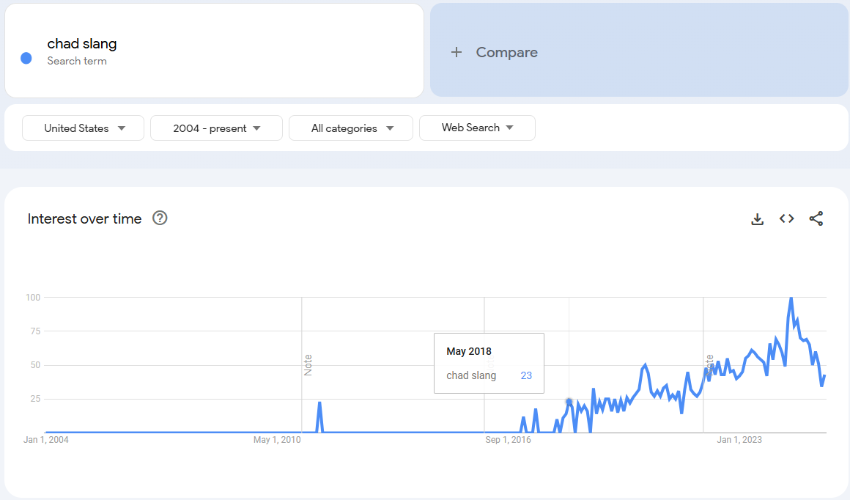Open the United States region dropdown
Image resolution: width=850 pixels, height=500 pixels.
83,128
